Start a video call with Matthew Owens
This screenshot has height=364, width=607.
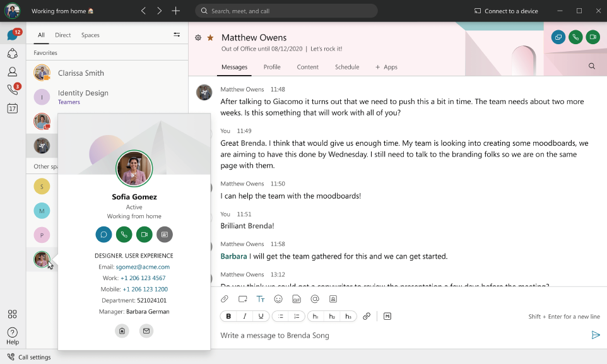[x=592, y=37]
